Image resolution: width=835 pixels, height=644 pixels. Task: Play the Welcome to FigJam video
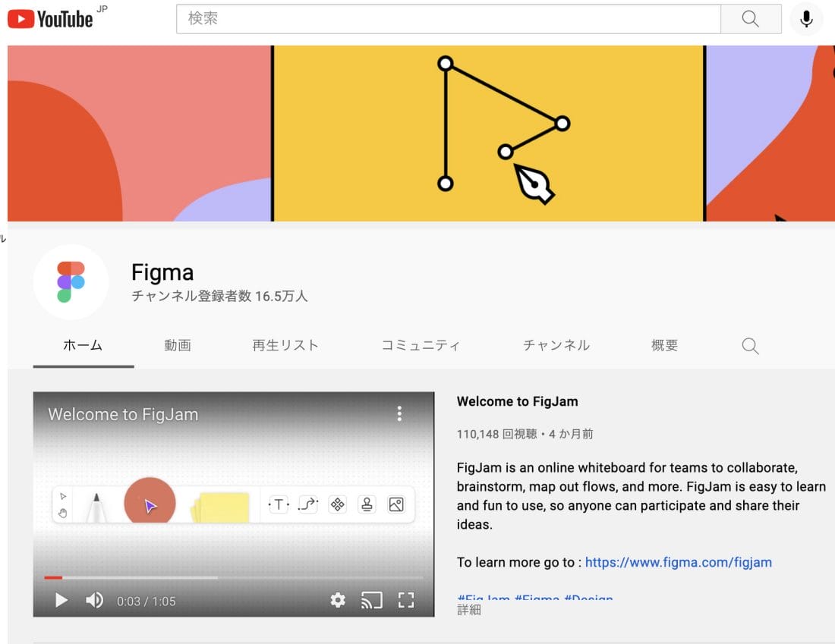(61, 600)
